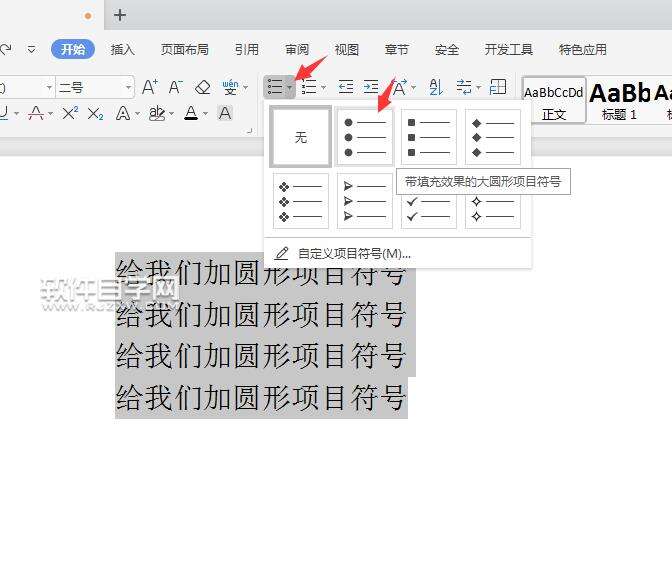Switch to 开始 tab

[x=73, y=49]
